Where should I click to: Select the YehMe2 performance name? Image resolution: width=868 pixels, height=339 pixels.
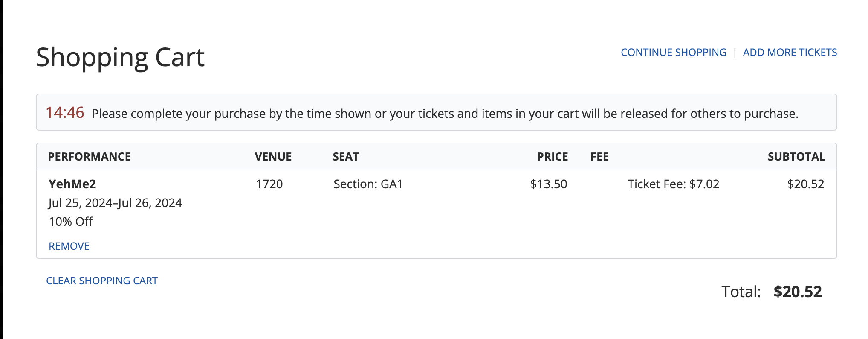[x=72, y=184]
